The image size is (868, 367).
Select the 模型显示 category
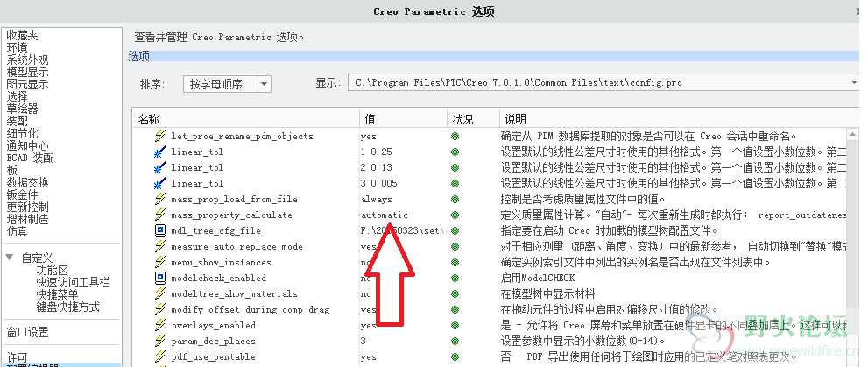tap(27, 72)
